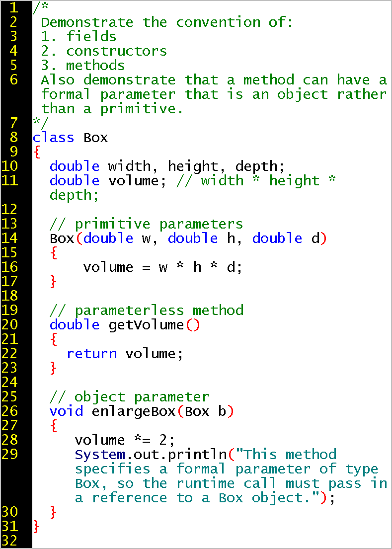This screenshot has width=392, height=549.
Task: Click the statement "volume *= 2;" on line 28
Action: pos(124,441)
